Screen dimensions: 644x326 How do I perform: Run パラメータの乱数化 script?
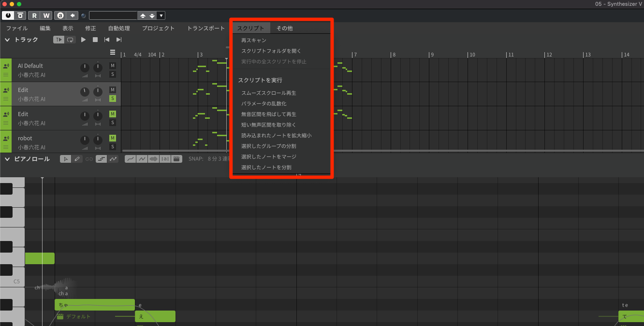(264, 103)
